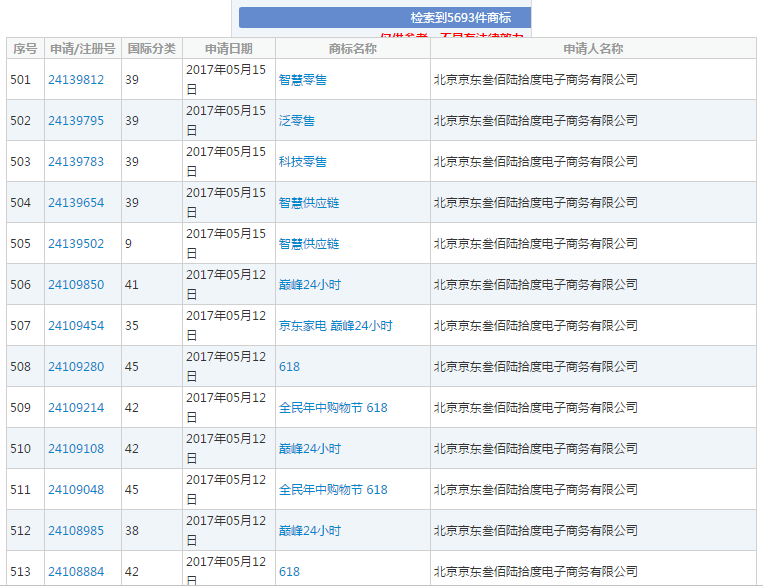Open application number 24109280
The height and width of the screenshot is (586, 763).
point(76,367)
